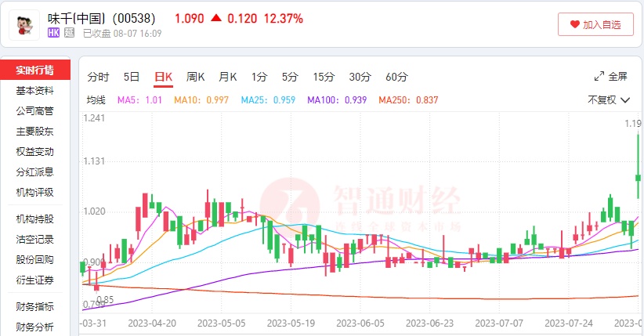Open 实时行情 sidebar section
The width and height of the screenshot is (644, 336).
35,70
